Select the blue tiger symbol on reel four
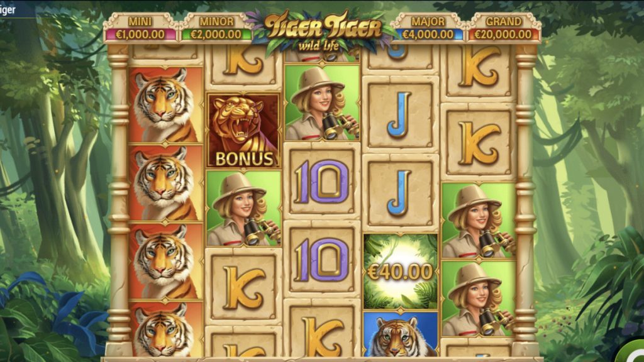The image size is (644, 362). [401, 334]
